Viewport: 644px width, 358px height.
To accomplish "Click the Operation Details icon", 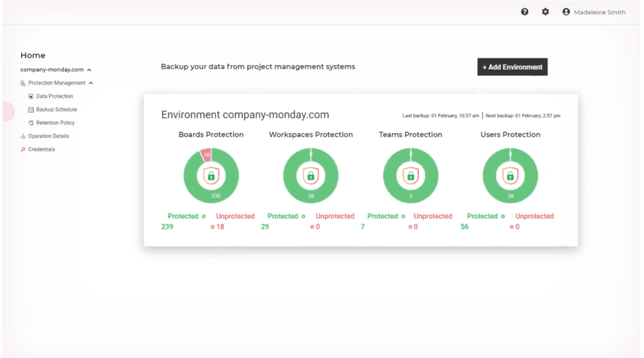I will 23,136.
